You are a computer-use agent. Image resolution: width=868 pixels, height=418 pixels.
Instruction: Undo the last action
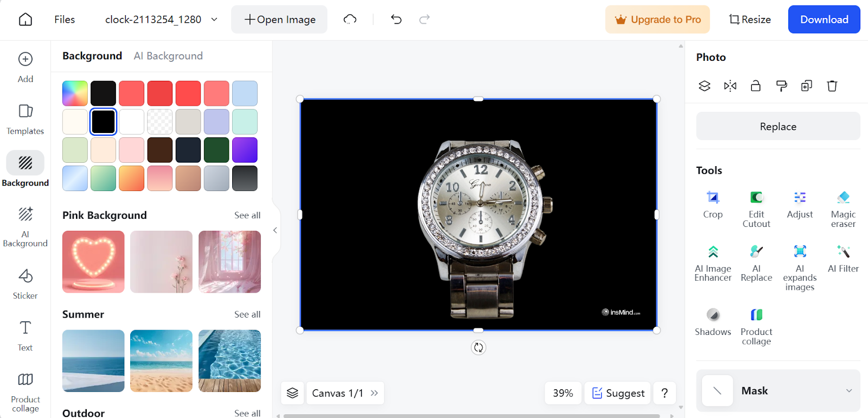tap(396, 20)
